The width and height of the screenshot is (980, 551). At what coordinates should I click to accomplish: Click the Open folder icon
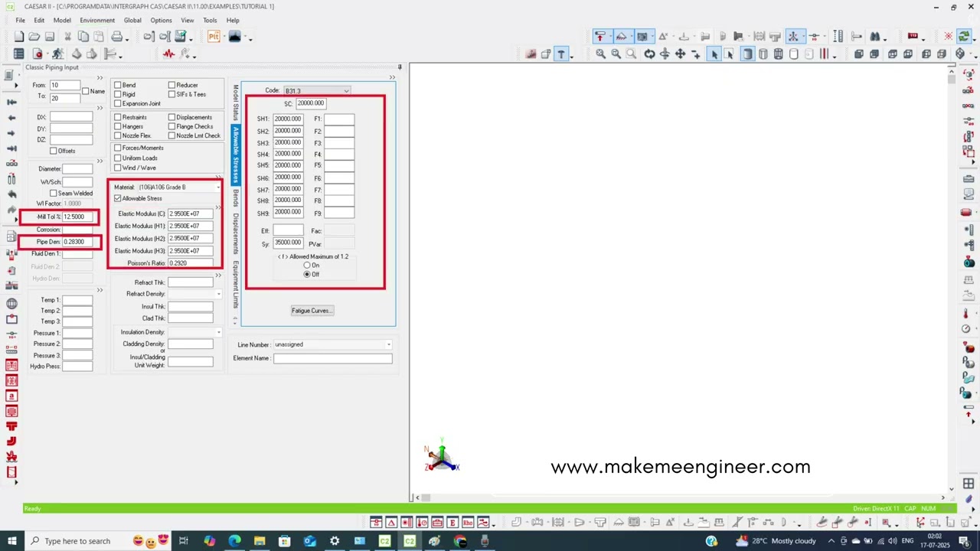coord(34,37)
